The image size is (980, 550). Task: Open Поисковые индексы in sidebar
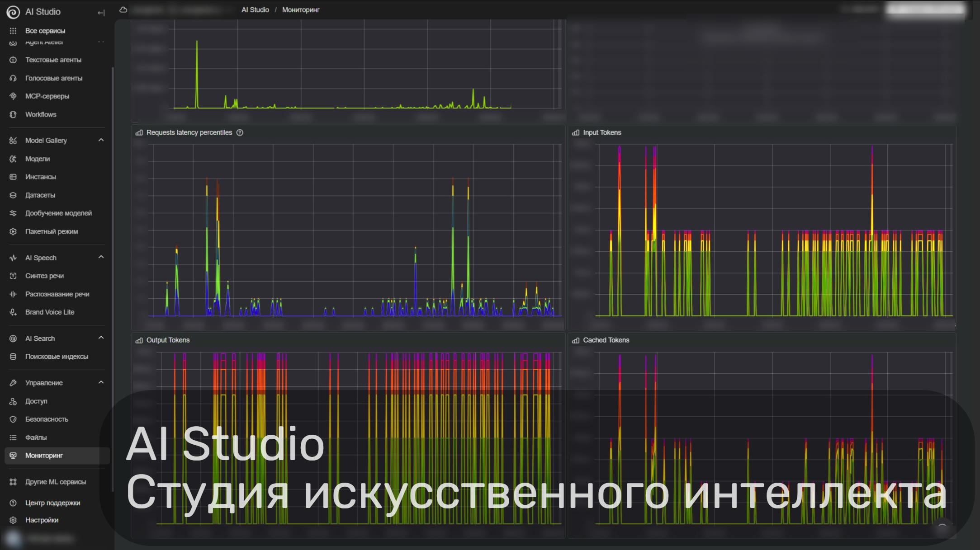[x=57, y=357]
